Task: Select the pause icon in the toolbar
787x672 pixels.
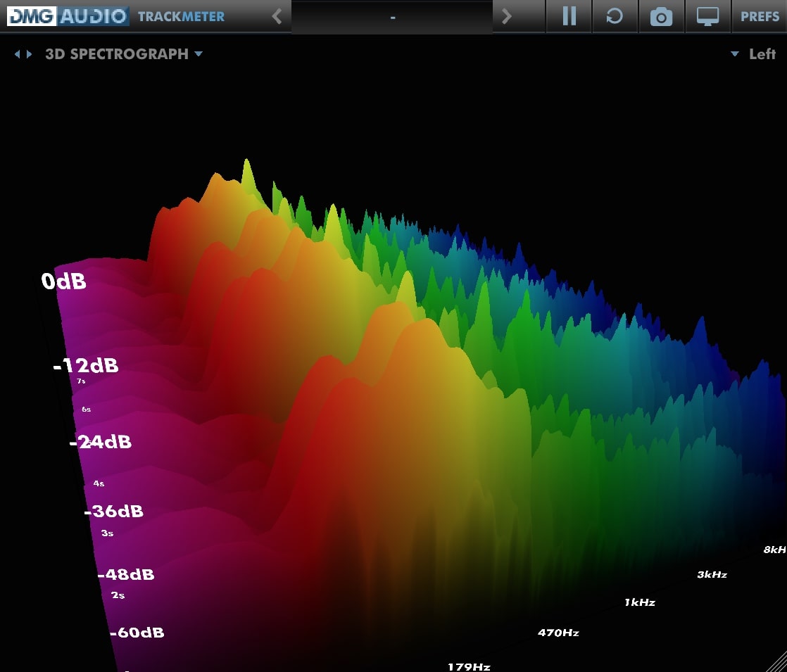Action: [x=569, y=16]
